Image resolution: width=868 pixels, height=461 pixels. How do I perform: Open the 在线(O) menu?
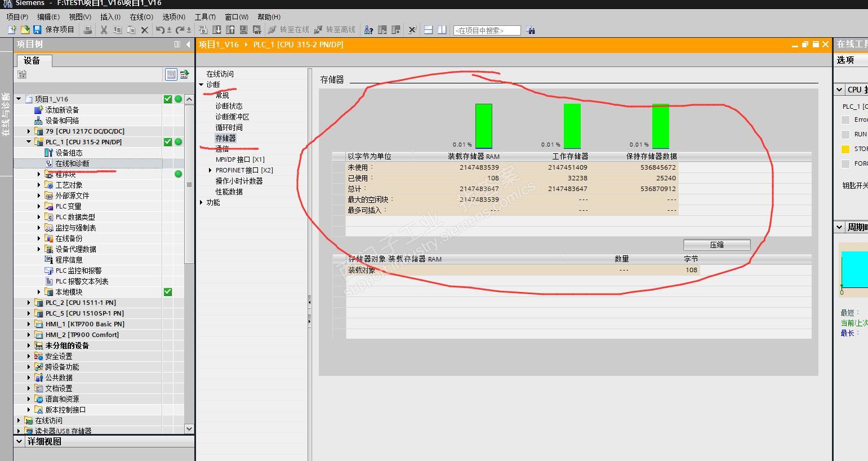click(141, 17)
